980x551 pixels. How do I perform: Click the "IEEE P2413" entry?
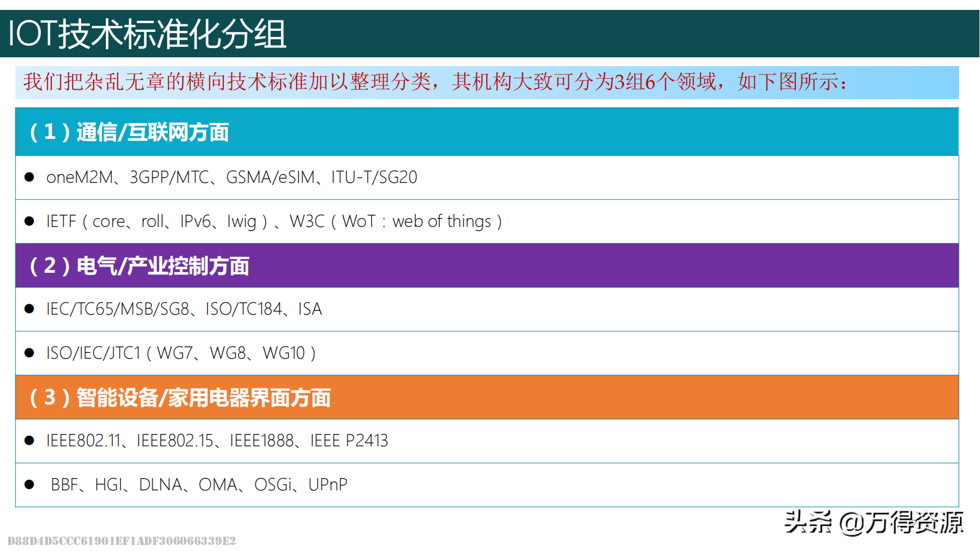coord(349,441)
